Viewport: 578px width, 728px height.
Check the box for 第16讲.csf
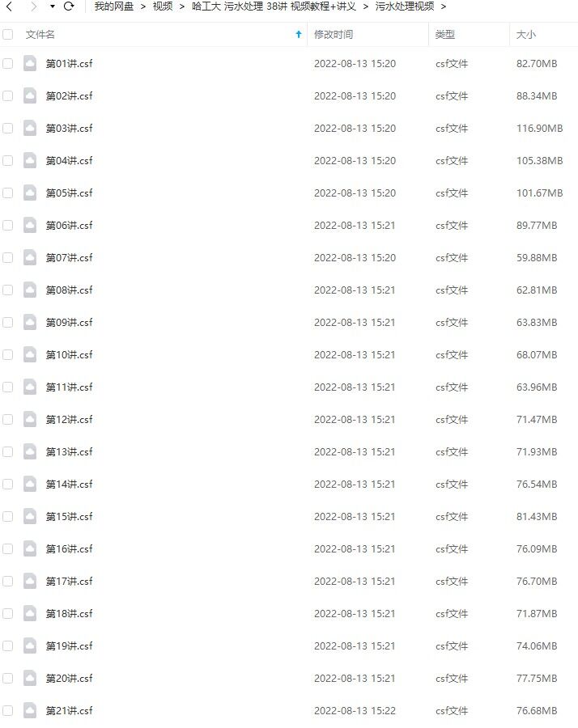(8, 548)
